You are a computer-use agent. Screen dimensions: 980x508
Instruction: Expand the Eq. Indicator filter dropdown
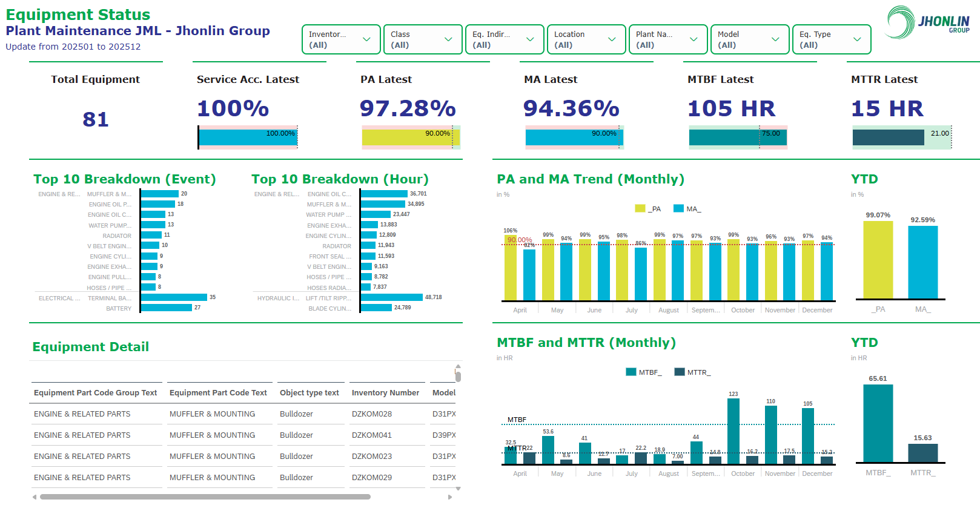[x=505, y=39]
